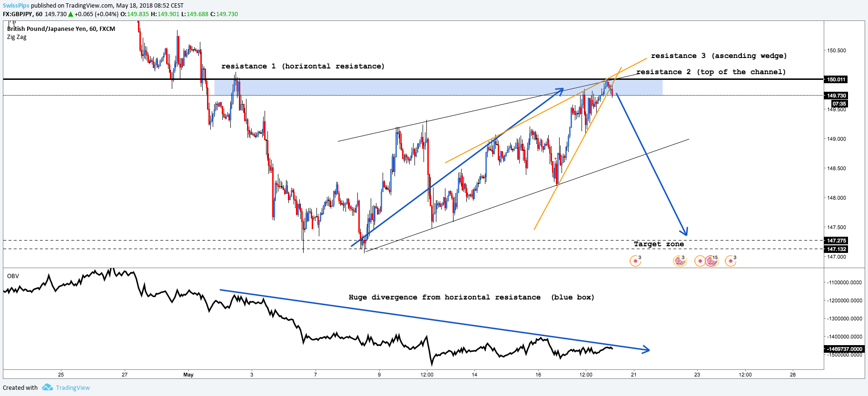This screenshot has height=396, width=868.
Task: Open the UK flag event marker with badge 15
Action: click(x=712, y=261)
